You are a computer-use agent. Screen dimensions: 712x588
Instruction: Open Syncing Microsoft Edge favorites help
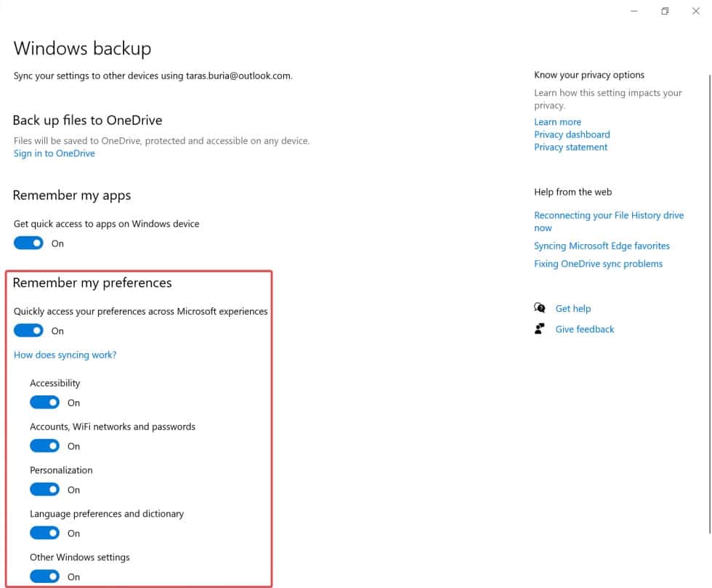602,246
